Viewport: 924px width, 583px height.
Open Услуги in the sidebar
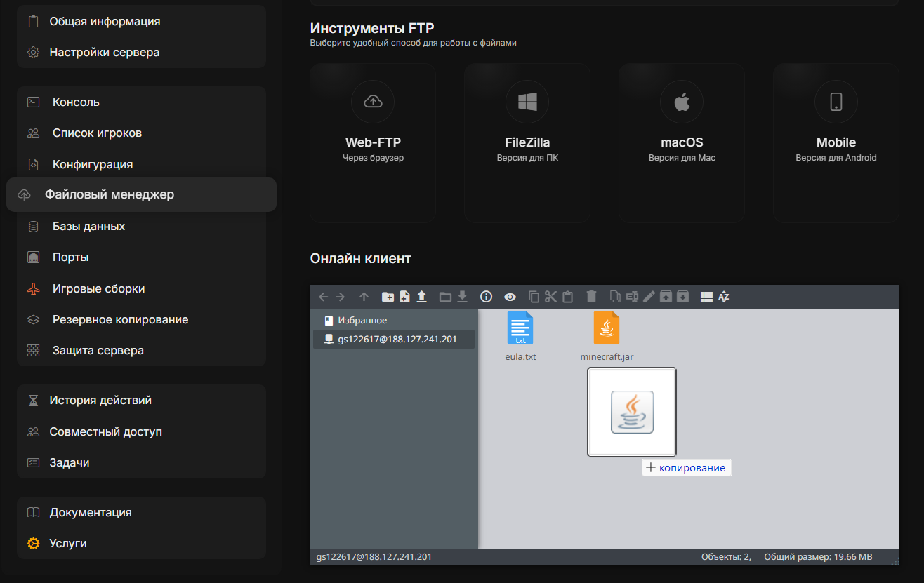[x=141, y=543]
